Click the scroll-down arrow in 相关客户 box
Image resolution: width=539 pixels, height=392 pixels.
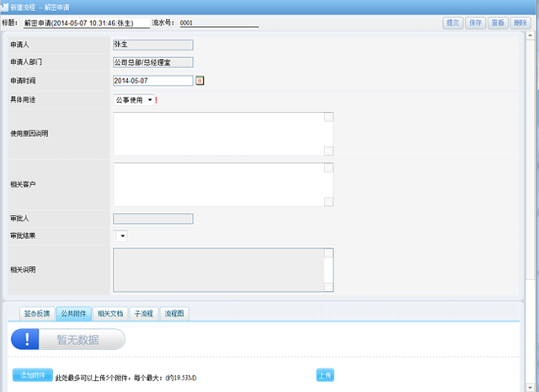tap(328, 201)
